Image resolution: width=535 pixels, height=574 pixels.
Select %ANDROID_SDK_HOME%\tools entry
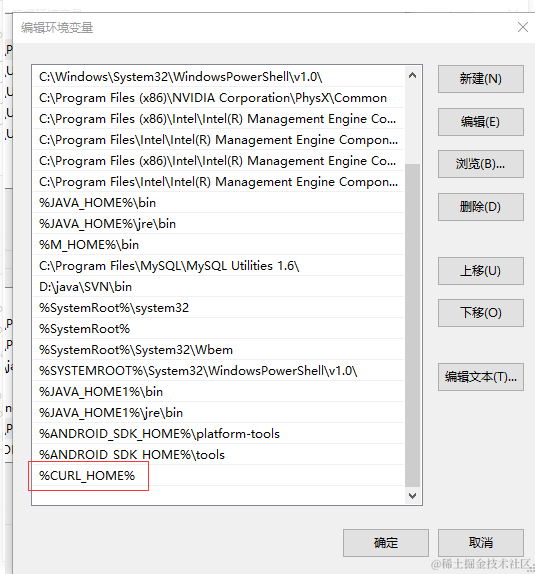[218, 455]
